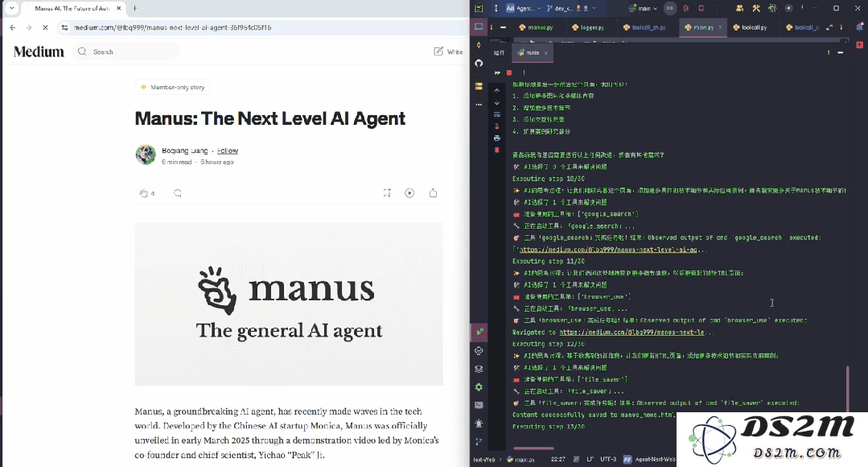
Task: Click the up arrow in Run console gutter
Action: (x=496, y=90)
